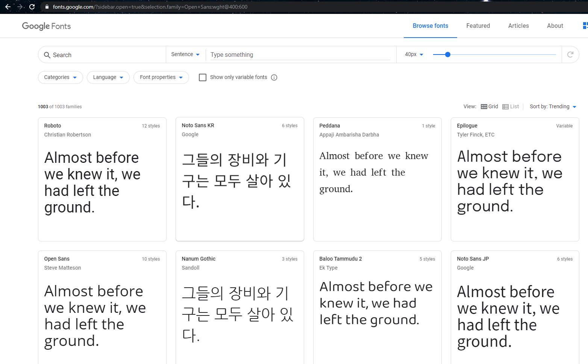This screenshot has height=364, width=588.
Task: Enable Show only variable fonts checkbox
Action: point(203,77)
